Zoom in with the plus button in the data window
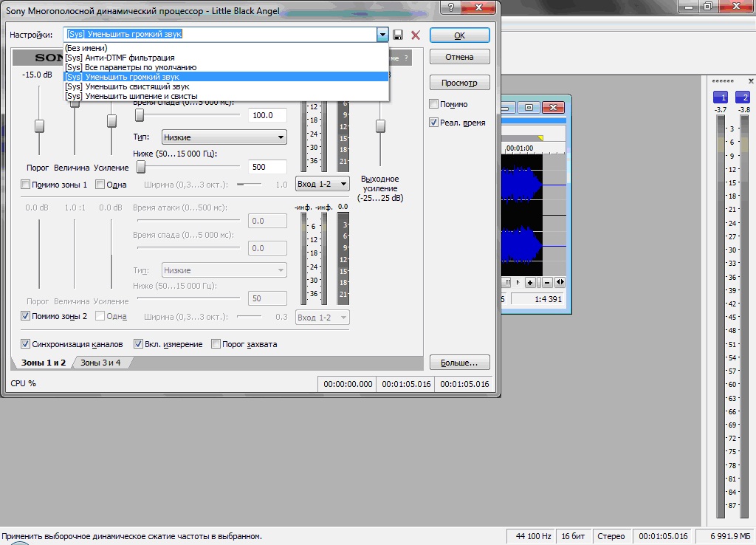This screenshot has height=545, width=756. (530, 283)
